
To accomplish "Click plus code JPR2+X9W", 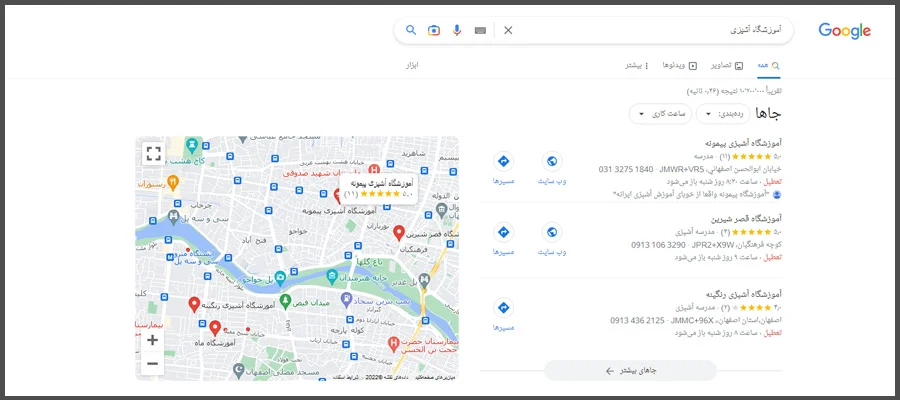I will click(712, 244).
